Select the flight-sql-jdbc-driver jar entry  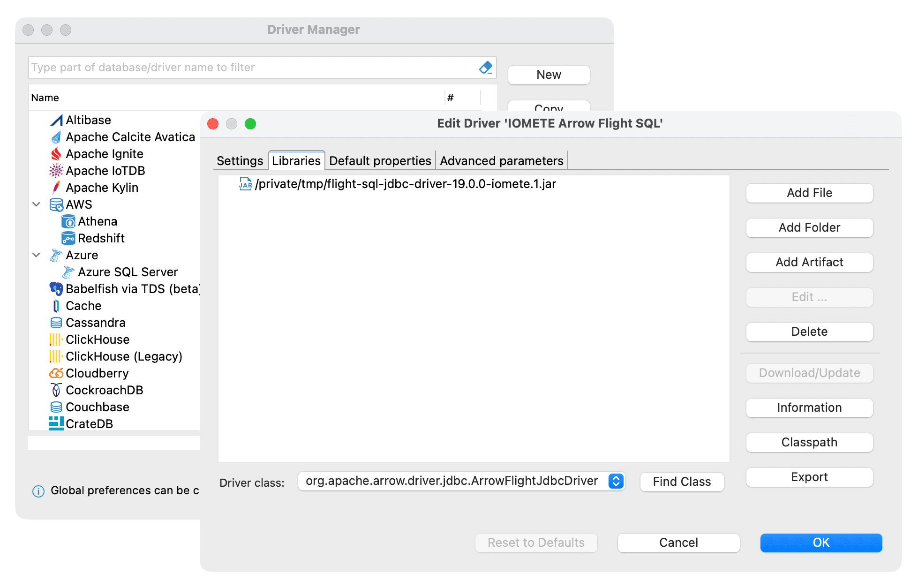click(405, 184)
